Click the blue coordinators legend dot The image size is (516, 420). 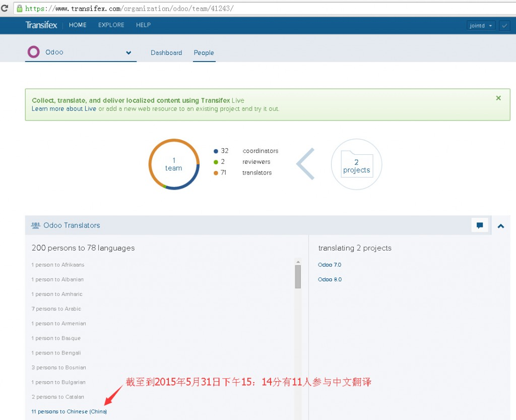tap(216, 151)
